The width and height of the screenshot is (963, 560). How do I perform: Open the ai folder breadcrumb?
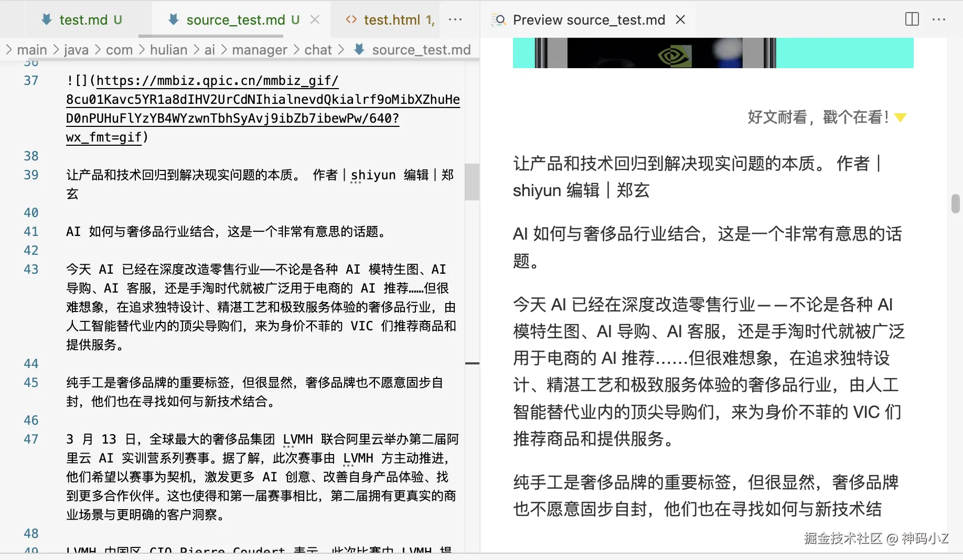pos(210,50)
